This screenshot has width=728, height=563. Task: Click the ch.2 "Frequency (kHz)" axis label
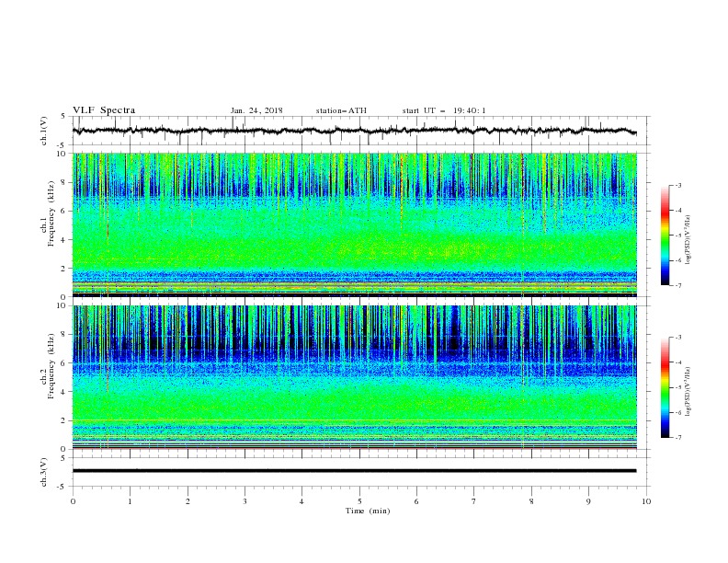[x=51, y=366]
